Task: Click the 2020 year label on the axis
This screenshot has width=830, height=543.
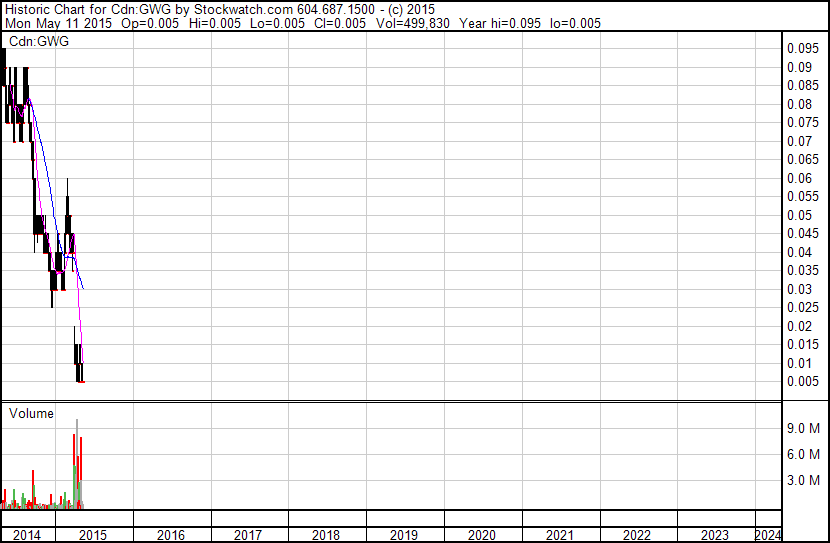Action: click(481, 535)
